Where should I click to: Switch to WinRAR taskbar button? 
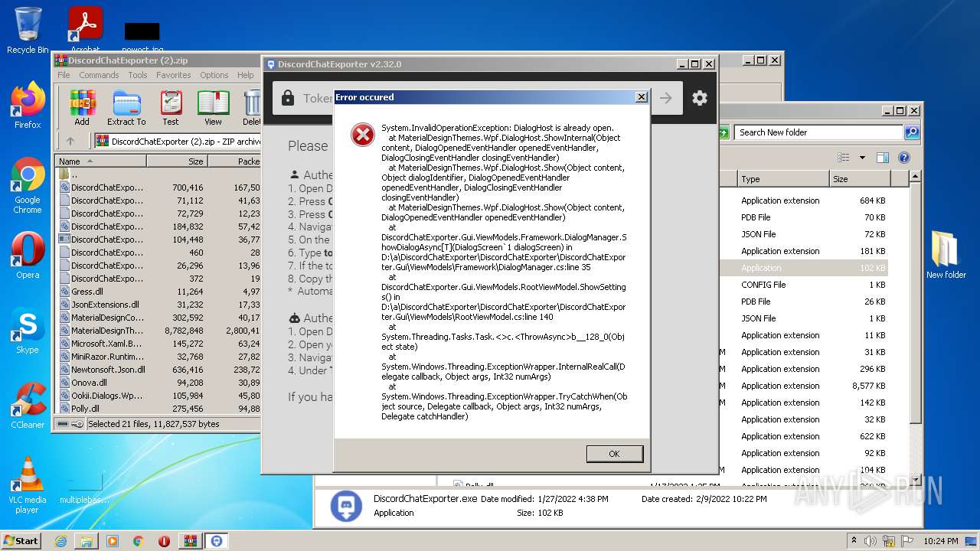(x=190, y=541)
